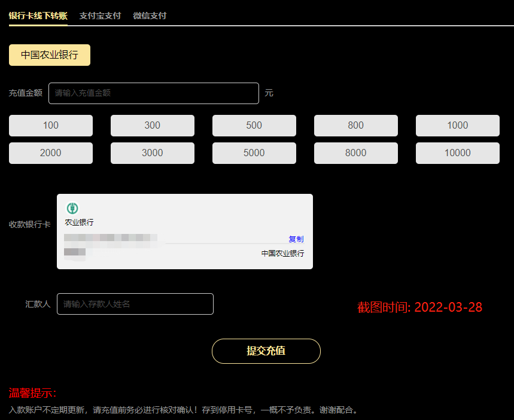Screen dimensions: 514x420
Task: Select the 微信支付 tab
Action: click(150, 16)
